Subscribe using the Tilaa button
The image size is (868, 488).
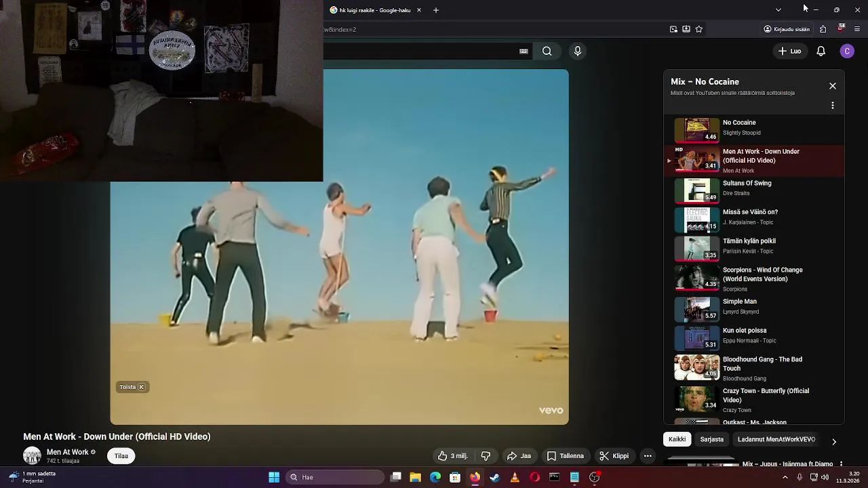pyautogui.click(x=121, y=456)
